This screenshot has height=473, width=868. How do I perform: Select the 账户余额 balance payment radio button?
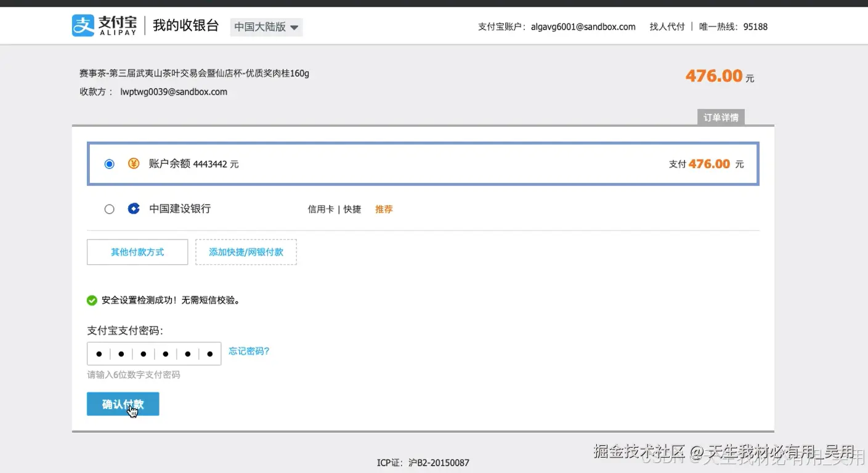pyautogui.click(x=109, y=163)
